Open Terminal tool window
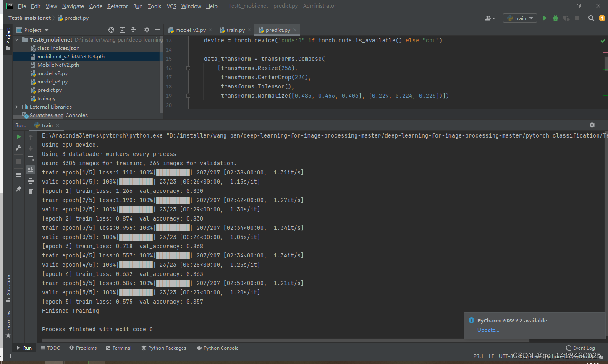Screen dimensions: 608x364 (x=118, y=348)
